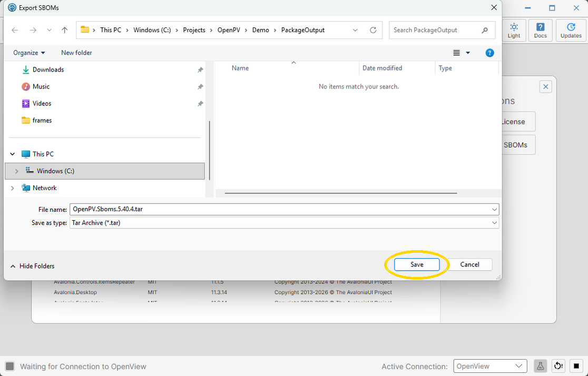The image size is (588, 376).
Task: Unpin Downloads from quick access
Action: coord(200,70)
